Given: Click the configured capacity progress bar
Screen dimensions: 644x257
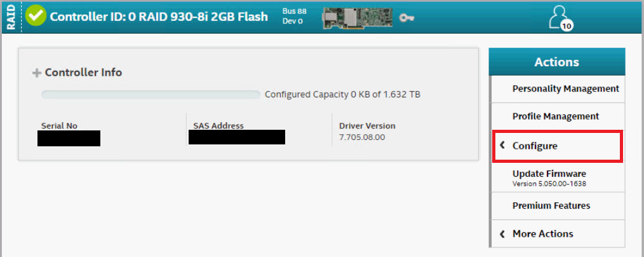Looking at the screenshot, I should [151, 95].
